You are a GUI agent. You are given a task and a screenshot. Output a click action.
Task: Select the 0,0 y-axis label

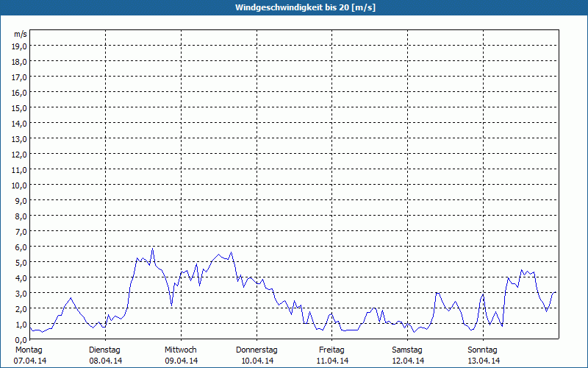[x=20, y=339]
